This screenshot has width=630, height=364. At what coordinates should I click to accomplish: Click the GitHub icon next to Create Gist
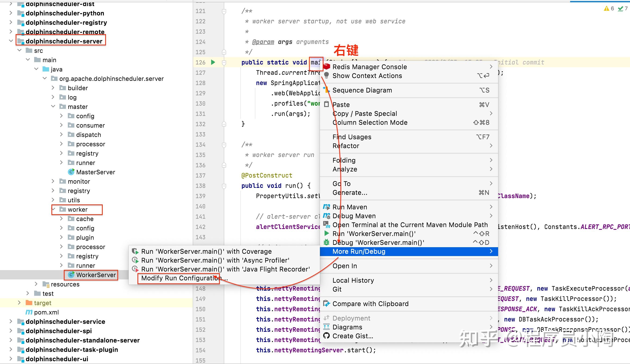click(326, 336)
